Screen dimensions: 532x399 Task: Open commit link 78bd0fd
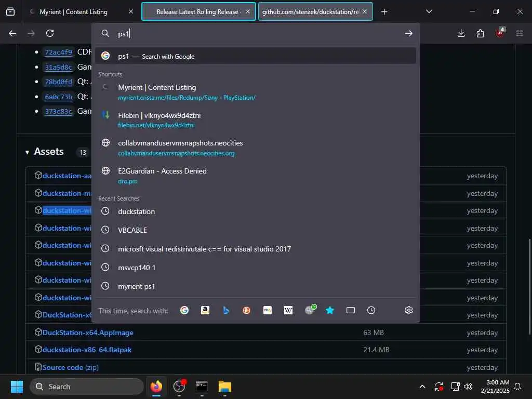pos(58,82)
